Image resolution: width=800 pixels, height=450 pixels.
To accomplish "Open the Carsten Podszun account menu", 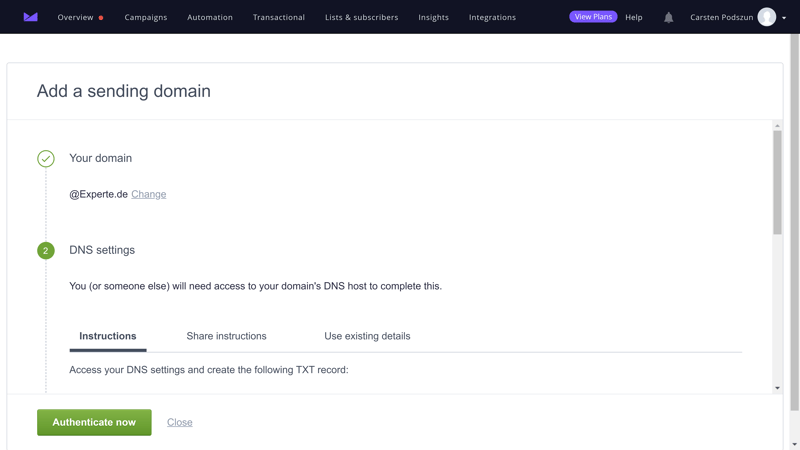I will [x=721, y=17].
